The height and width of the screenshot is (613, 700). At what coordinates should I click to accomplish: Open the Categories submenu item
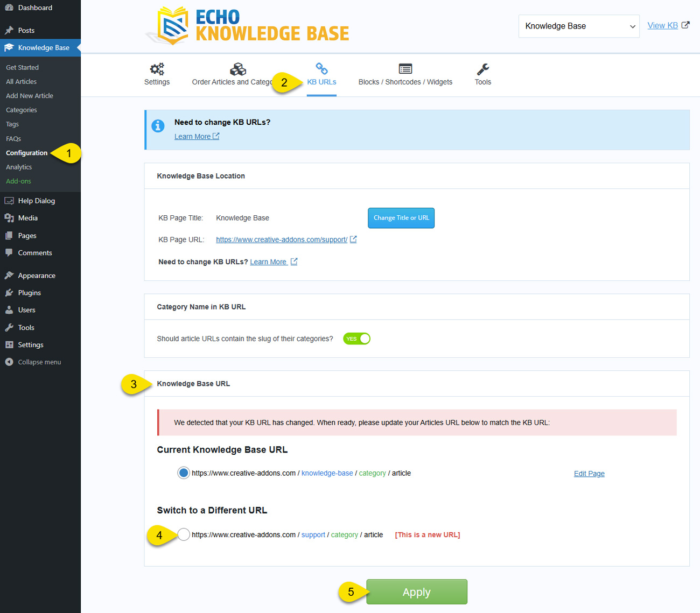[x=22, y=110]
